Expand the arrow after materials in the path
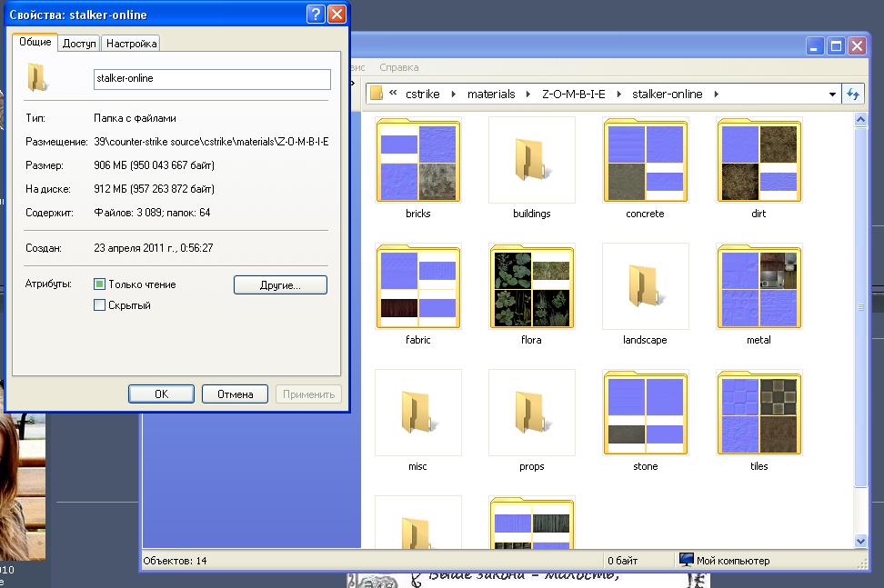The image size is (884, 588). coord(528,94)
